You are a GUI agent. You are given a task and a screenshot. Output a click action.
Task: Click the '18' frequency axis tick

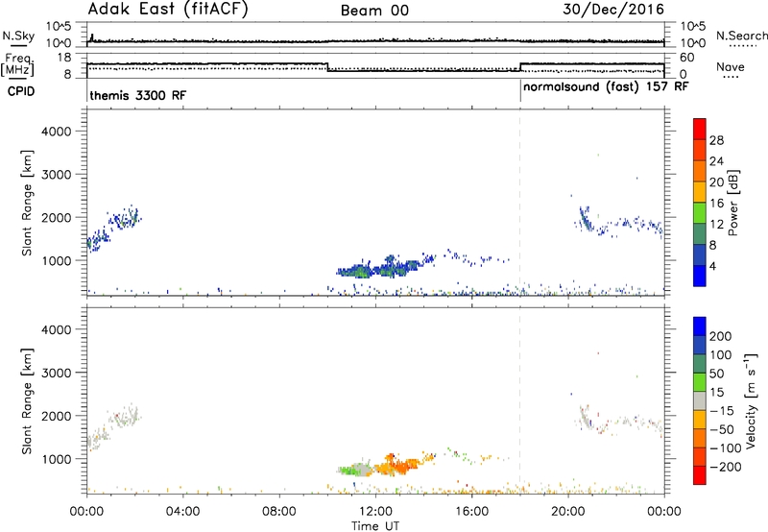(x=64, y=58)
